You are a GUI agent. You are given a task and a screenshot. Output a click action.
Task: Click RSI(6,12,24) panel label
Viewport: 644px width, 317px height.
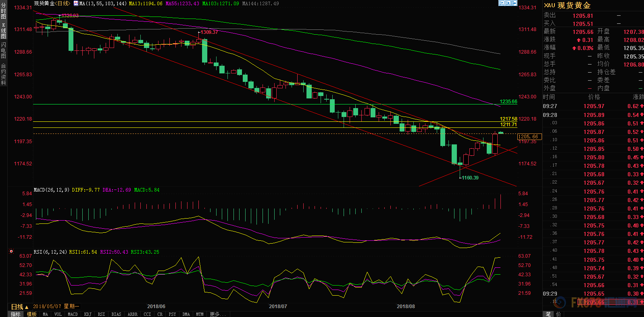pyautogui.click(x=50, y=252)
